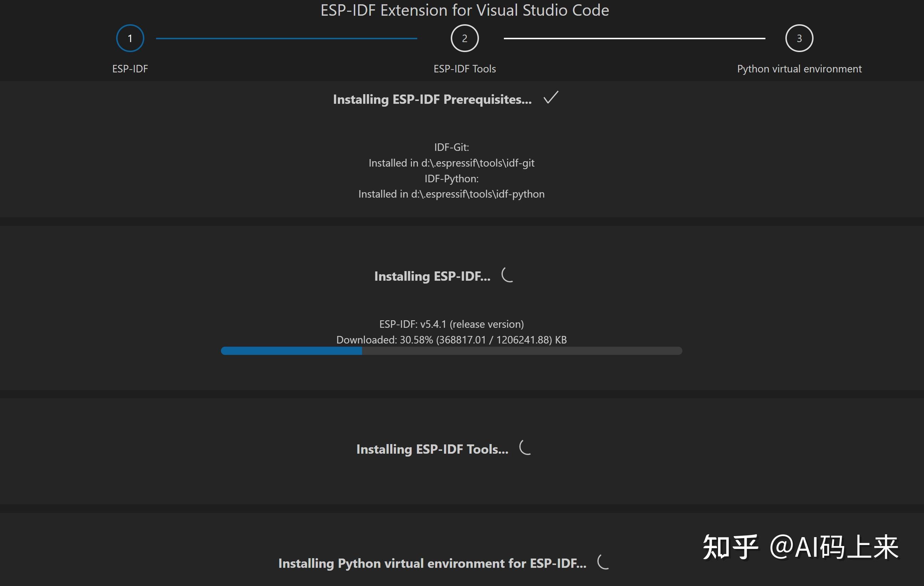Viewport: 924px width, 586px height.
Task: Click the Installing ESP-IDF Tools heading
Action: 432,449
